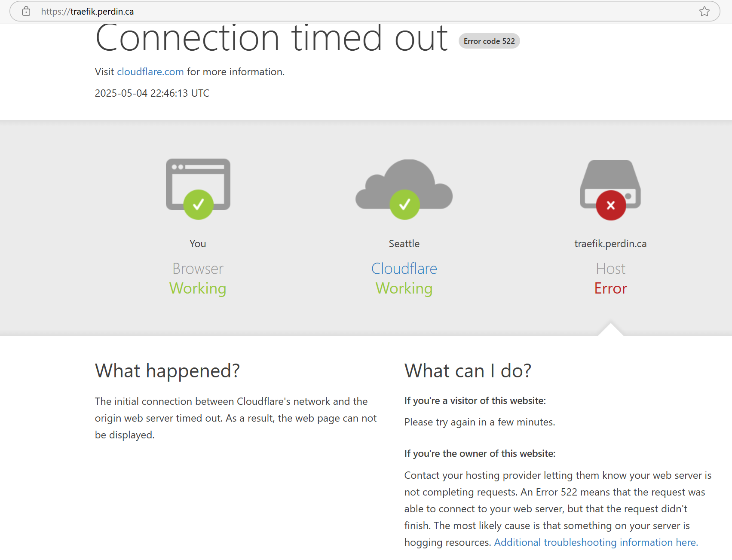This screenshot has width=732, height=560.
Task: Open Additional troubleshooting information here link
Action: coord(596,542)
